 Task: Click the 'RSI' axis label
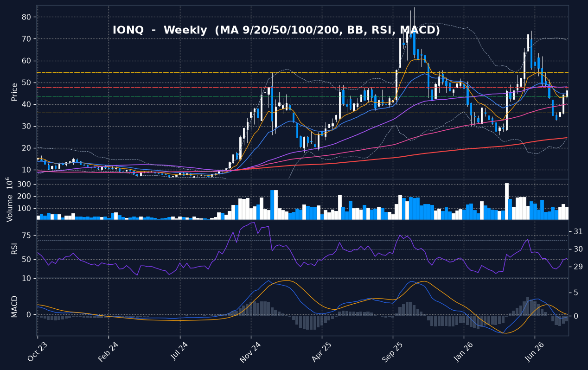(x=14, y=249)
